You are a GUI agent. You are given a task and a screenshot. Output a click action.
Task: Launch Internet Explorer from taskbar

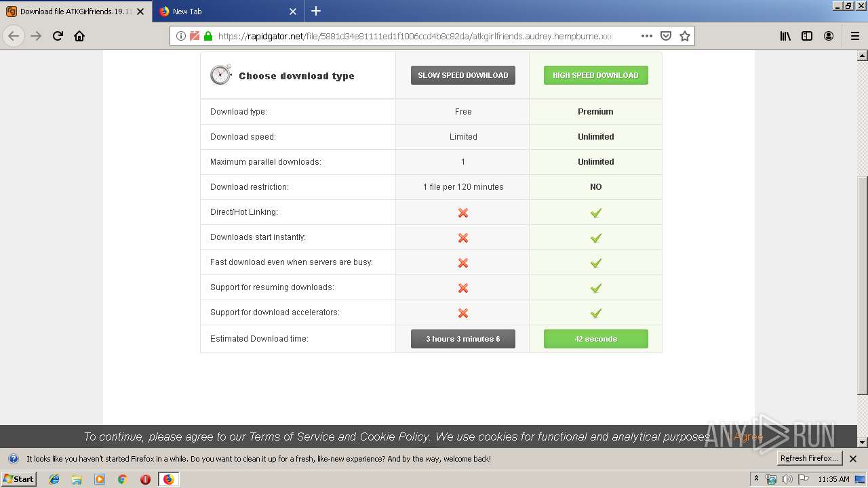click(54, 479)
